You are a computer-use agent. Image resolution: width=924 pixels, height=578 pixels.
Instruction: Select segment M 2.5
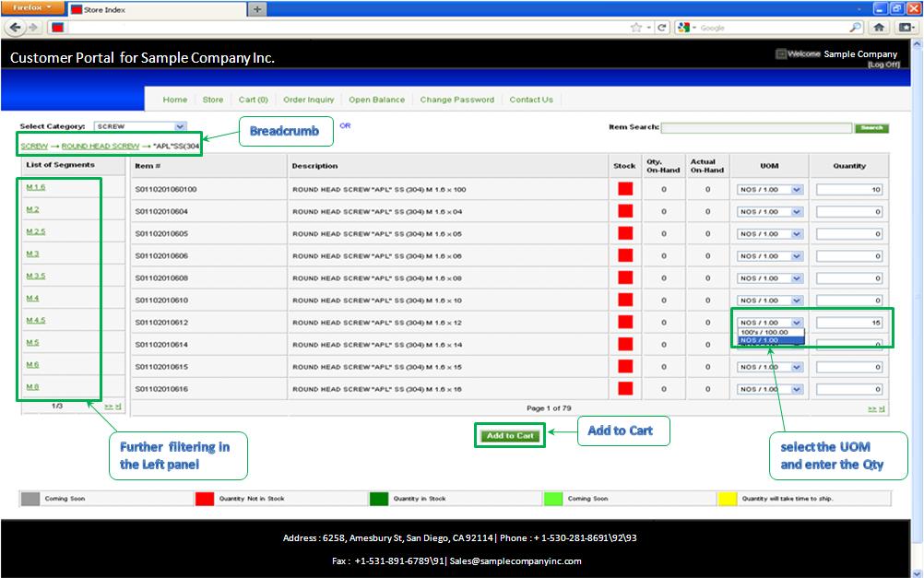coord(35,231)
